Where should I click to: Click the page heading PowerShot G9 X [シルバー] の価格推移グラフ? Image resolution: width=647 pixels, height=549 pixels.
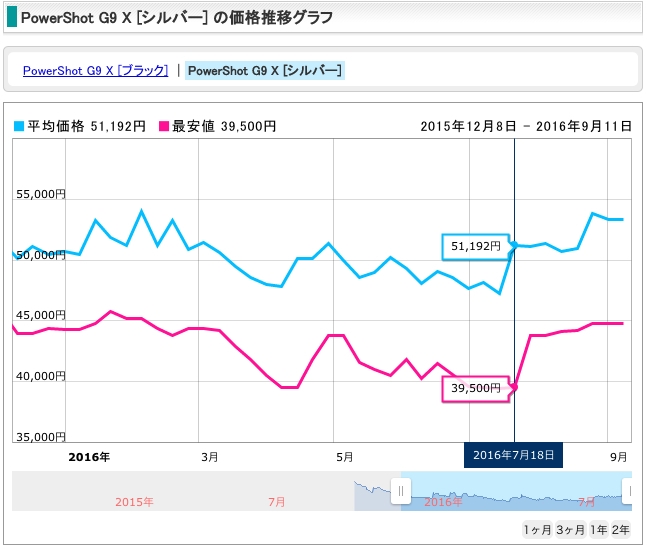(x=177, y=18)
